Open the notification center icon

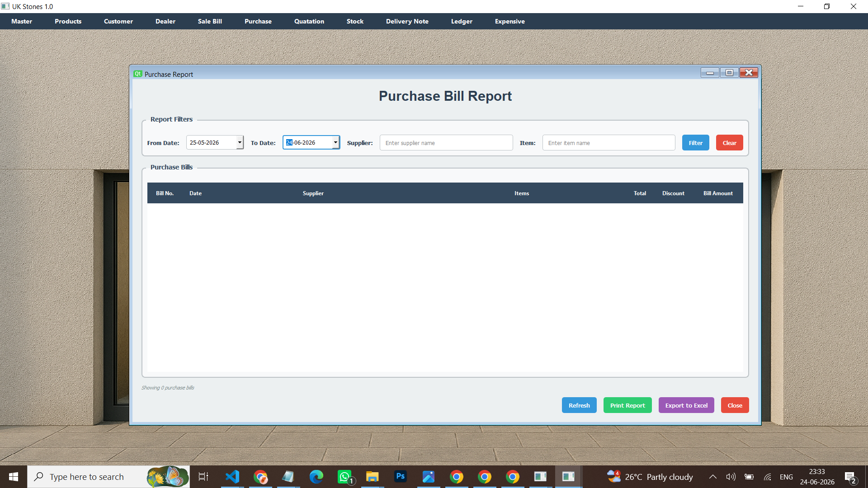pos(850,477)
